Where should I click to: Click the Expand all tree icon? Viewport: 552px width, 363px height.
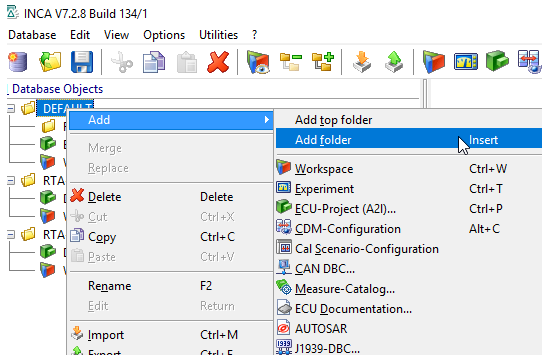click(323, 62)
